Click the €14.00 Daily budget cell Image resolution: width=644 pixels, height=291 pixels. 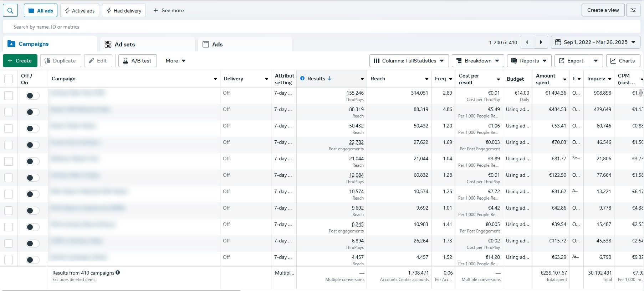pos(517,96)
